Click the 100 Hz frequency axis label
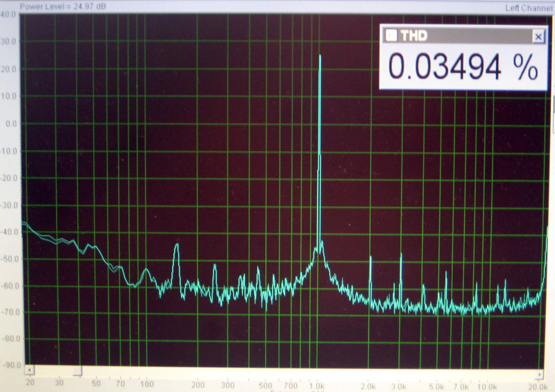This screenshot has height=392, width=555. pos(146,384)
